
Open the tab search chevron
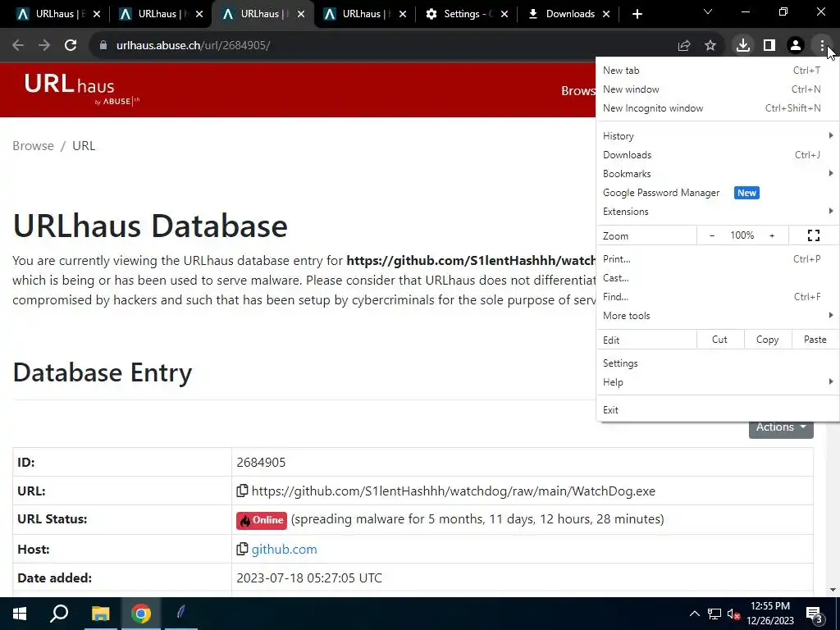[x=708, y=11]
